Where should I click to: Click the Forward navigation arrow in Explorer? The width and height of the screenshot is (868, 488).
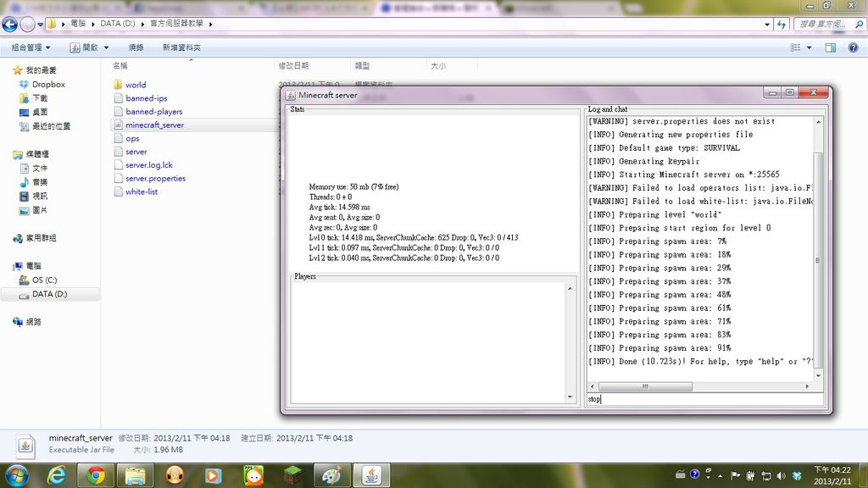pyautogui.click(x=27, y=24)
